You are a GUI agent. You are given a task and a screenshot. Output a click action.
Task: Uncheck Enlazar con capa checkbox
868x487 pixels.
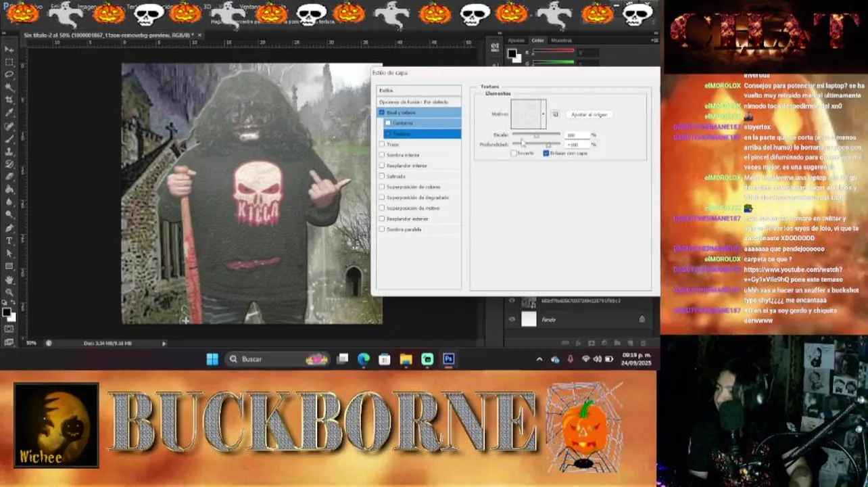546,154
